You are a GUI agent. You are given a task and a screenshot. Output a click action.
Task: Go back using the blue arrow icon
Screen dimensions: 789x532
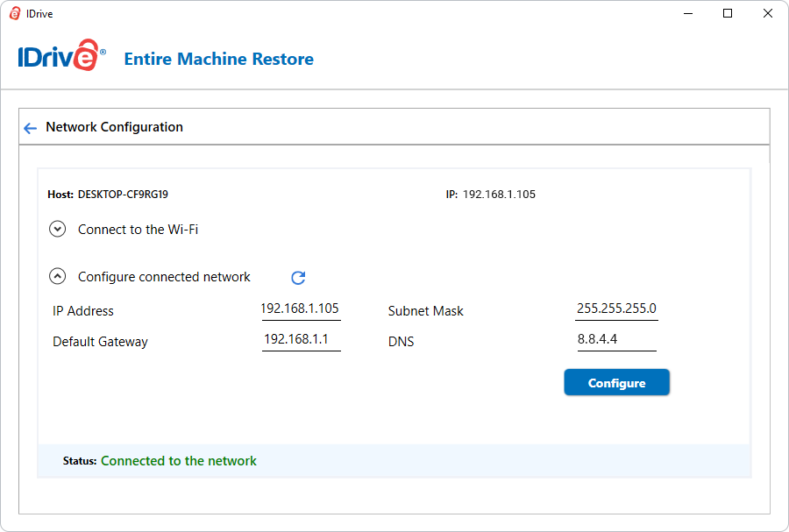point(30,128)
